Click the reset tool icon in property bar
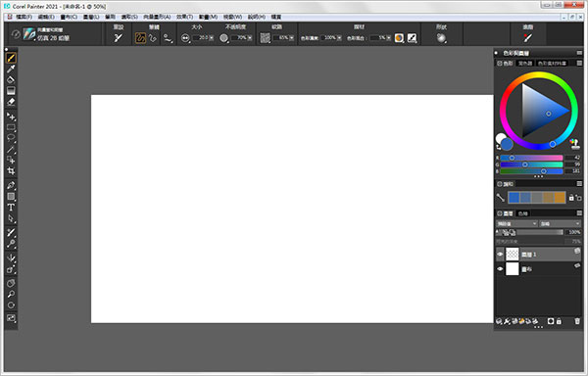Viewport: 588px width, 376px height. pyautogui.click(x=119, y=38)
